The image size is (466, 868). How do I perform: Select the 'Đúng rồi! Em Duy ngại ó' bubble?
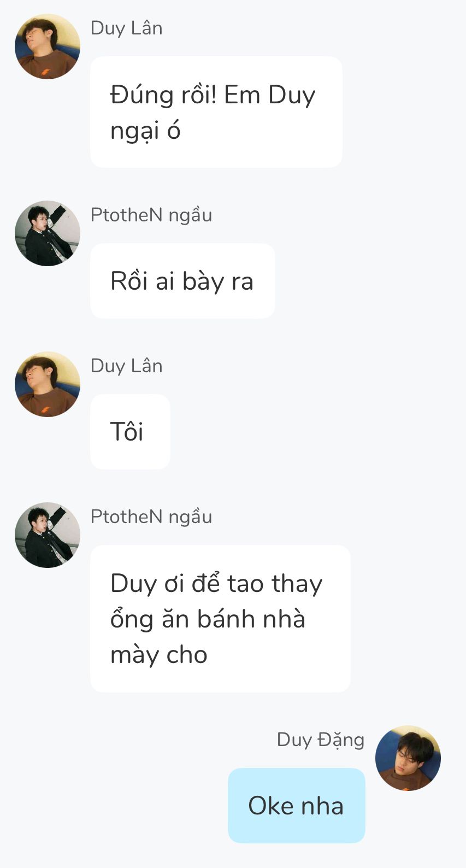tap(216, 112)
